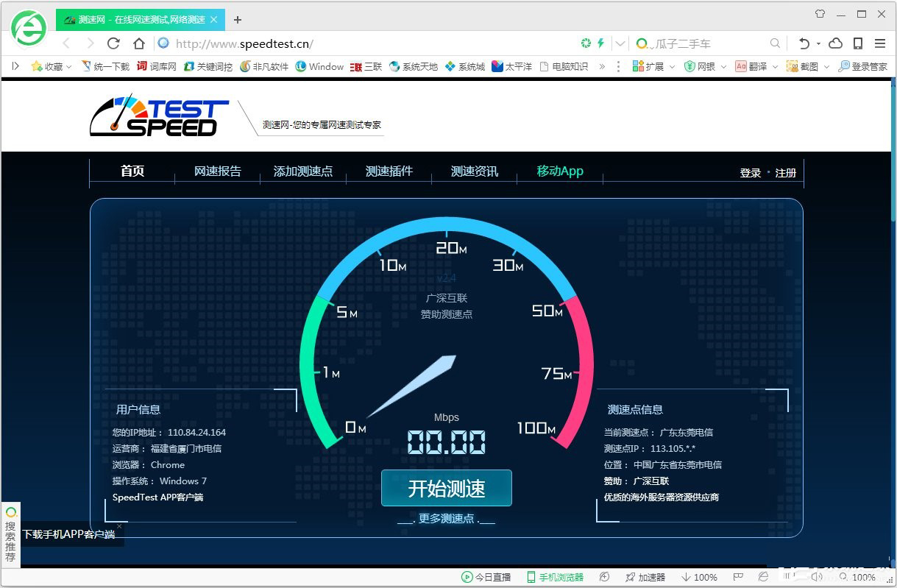Open Window bookmark

pyautogui.click(x=319, y=66)
